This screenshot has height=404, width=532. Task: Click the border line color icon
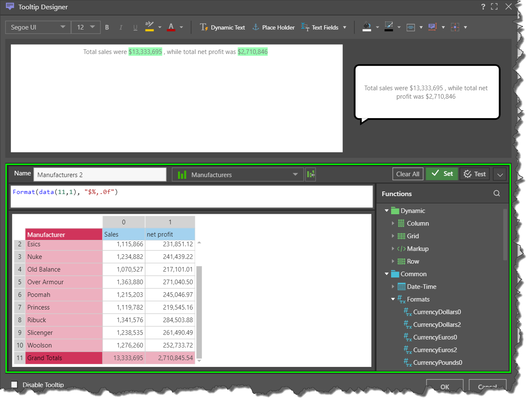389,27
